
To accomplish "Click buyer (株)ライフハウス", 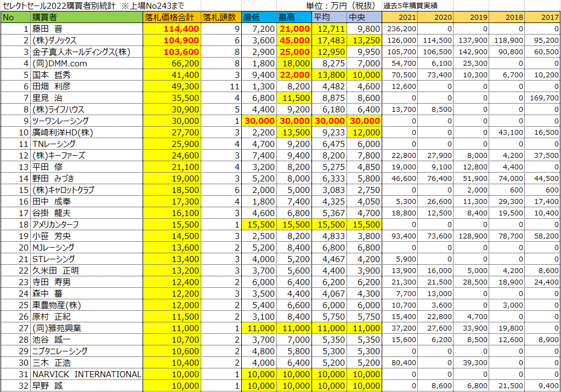I will (58, 110).
